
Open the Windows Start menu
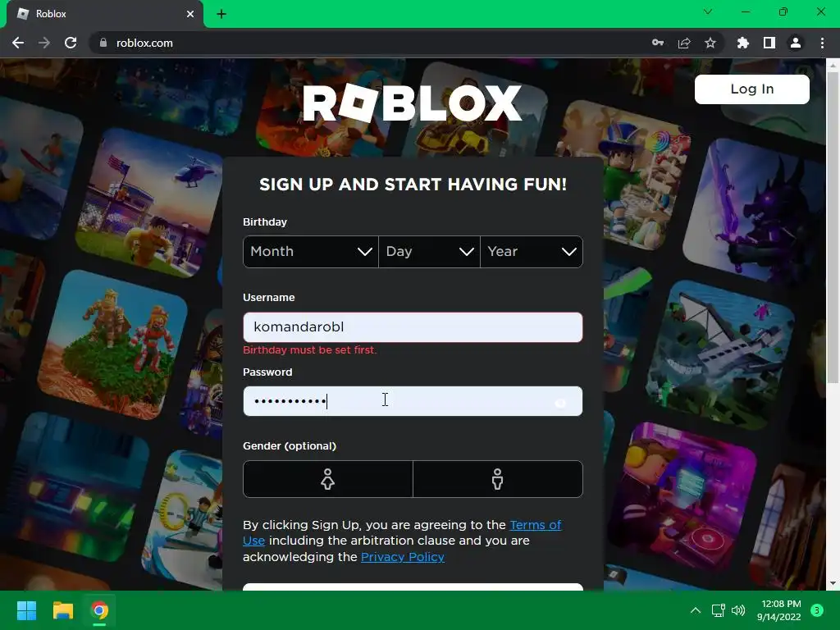tap(26, 610)
